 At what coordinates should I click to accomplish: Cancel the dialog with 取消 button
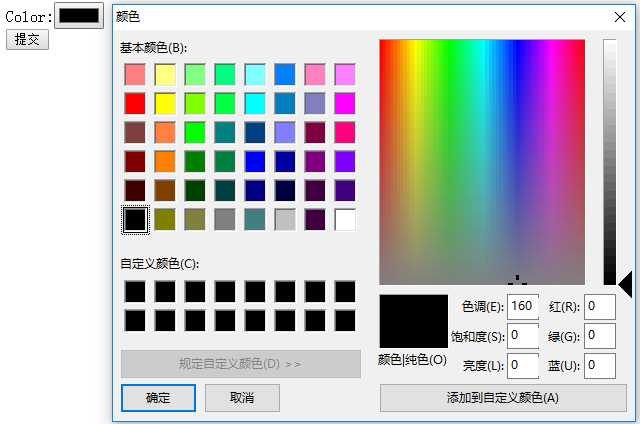click(x=242, y=398)
